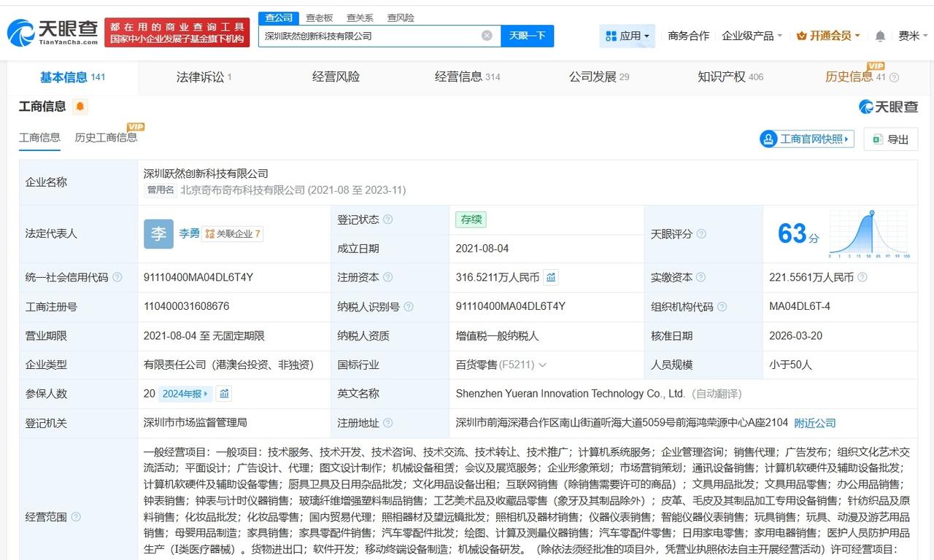Open the notification bell in top bar
Screen dimensions: 934x560
pos(880,35)
